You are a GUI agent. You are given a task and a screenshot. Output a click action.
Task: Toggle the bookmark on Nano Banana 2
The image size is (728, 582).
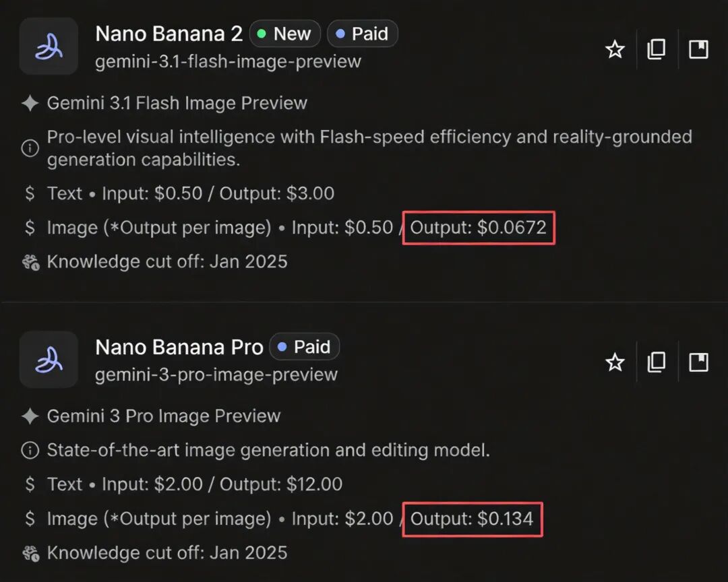coord(698,48)
